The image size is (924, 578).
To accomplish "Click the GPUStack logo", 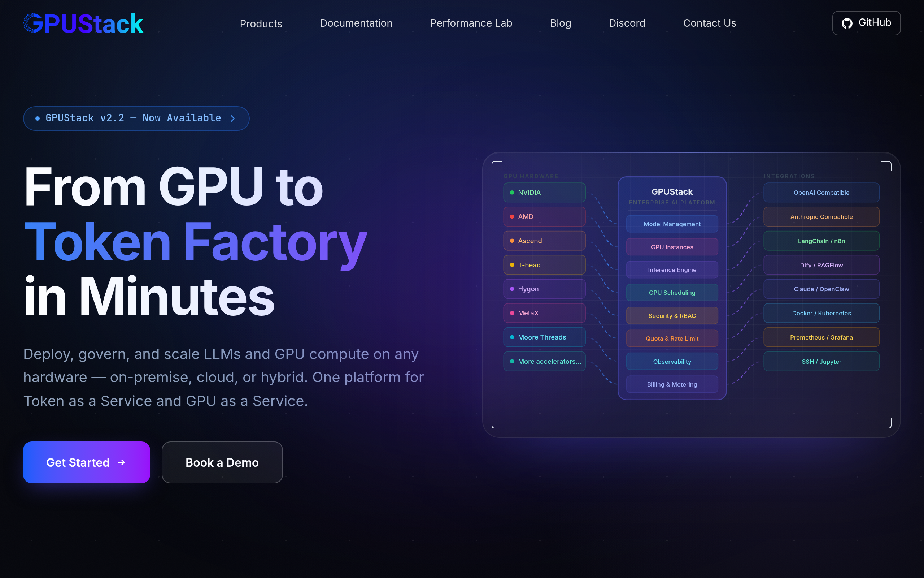I will [x=83, y=23].
